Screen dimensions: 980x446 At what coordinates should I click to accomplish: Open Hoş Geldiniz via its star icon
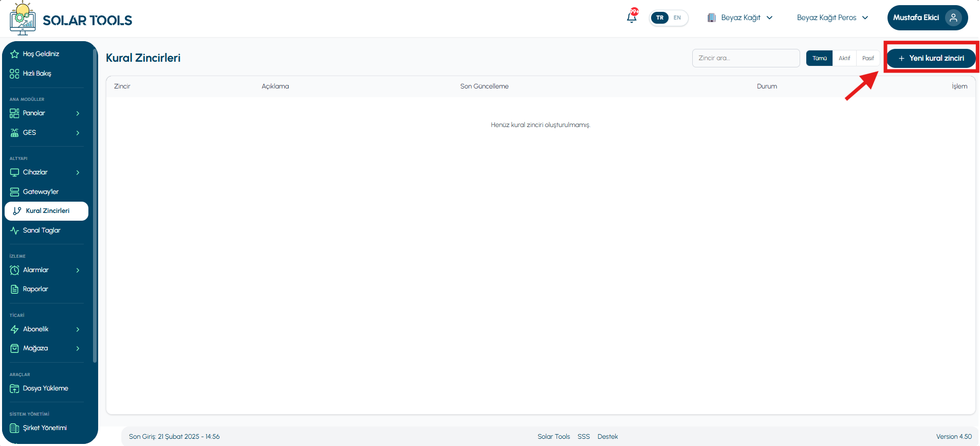pyautogui.click(x=14, y=54)
